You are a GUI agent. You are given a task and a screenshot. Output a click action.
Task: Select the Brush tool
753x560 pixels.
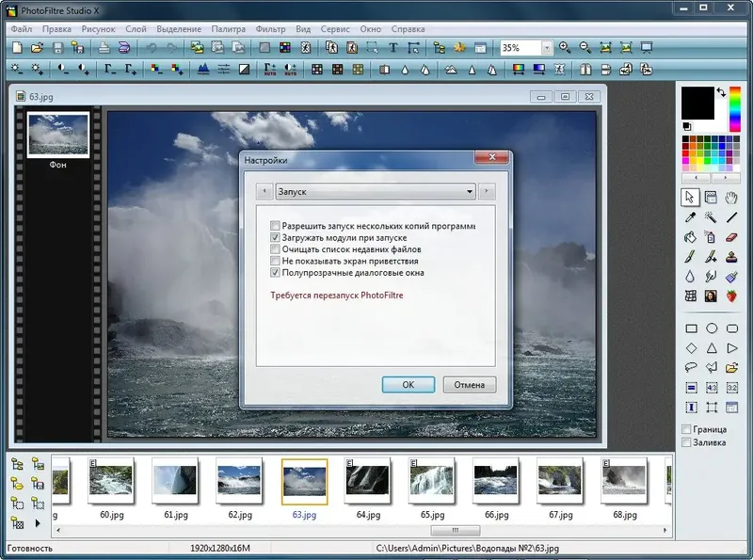[x=690, y=257]
